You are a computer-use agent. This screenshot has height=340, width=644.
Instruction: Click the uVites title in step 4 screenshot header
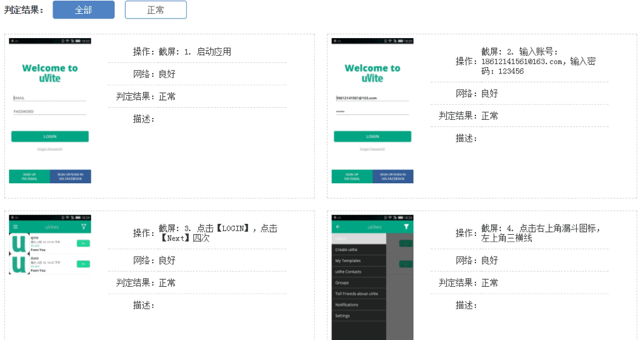pos(375,227)
